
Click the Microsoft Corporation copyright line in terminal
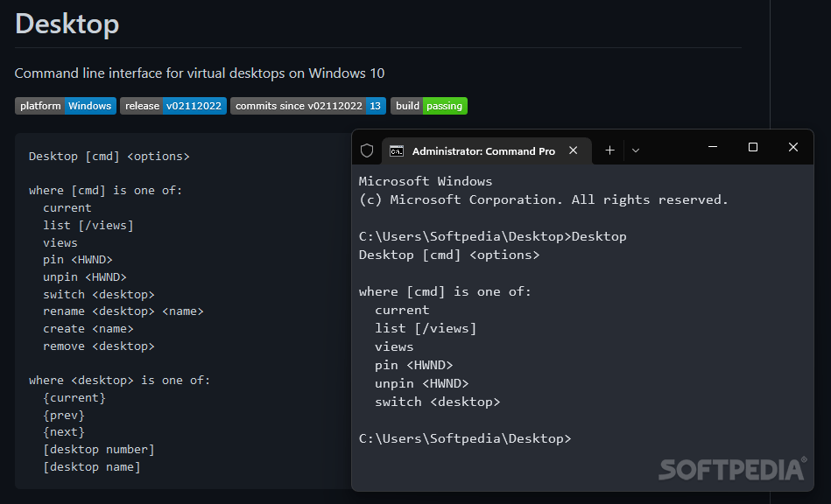(x=543, y=199)
